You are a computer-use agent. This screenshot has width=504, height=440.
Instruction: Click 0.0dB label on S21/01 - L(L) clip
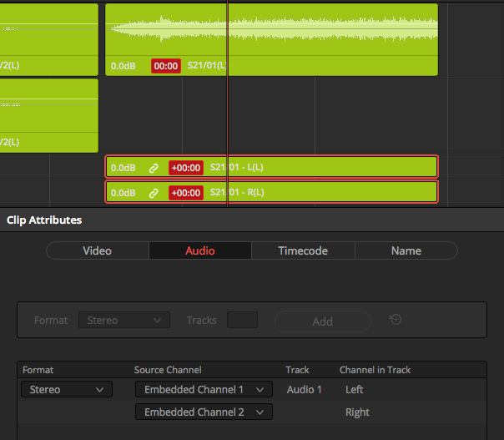(123, 168)
